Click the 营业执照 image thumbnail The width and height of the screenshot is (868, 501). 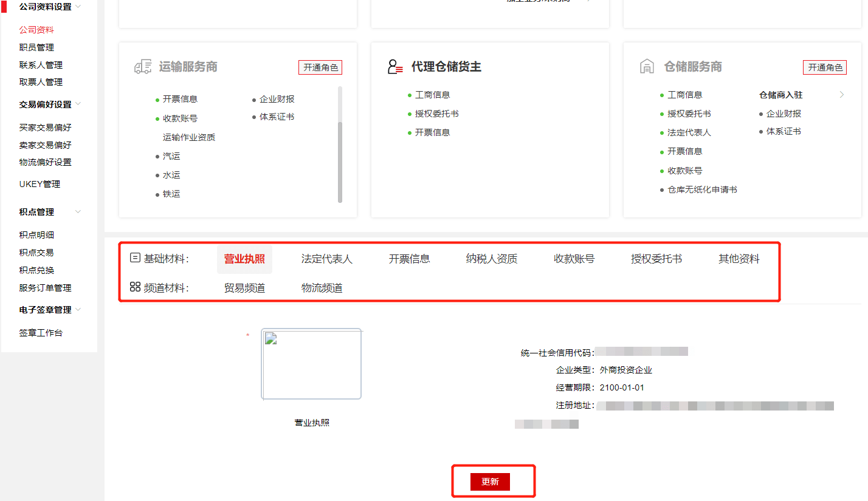tap(311, 364)
